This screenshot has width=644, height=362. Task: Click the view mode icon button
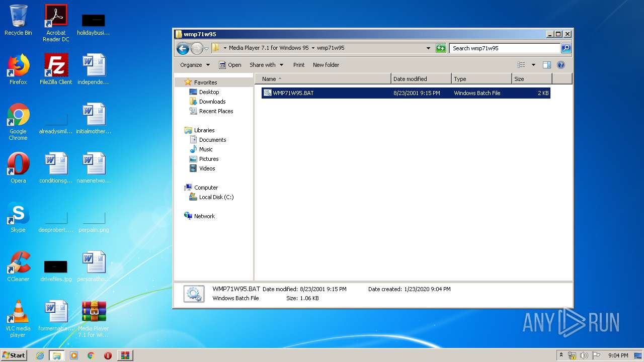(521, 65)
